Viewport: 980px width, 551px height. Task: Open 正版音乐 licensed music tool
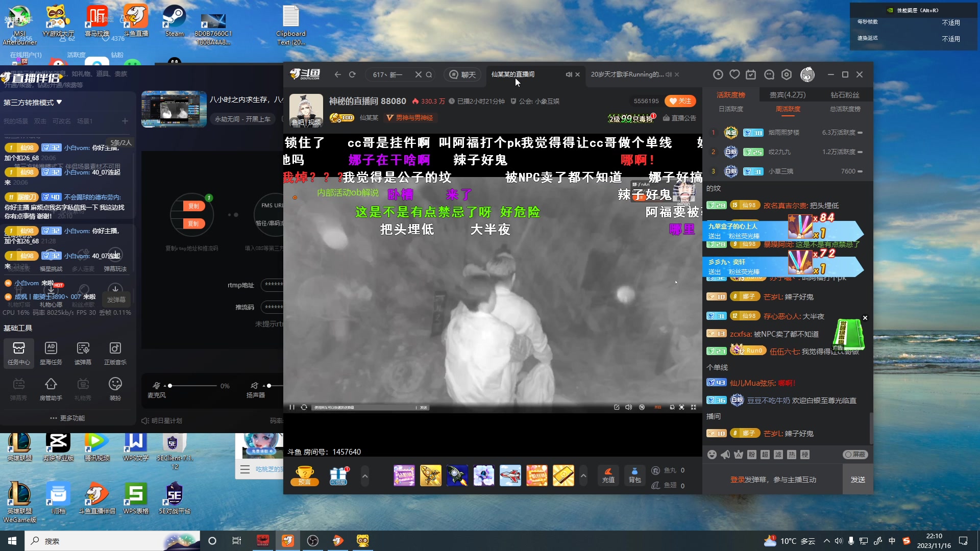[115, 353]
